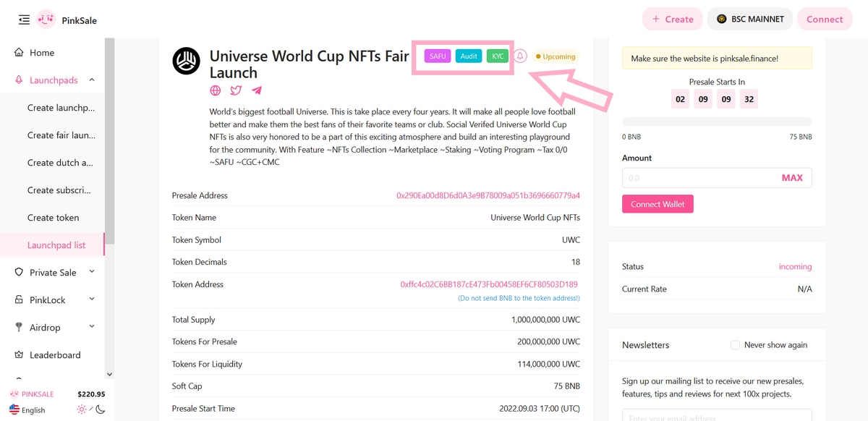Screen dimensions: 868x421
Task: Click the Home icon in sidebar
Action: click(x=20, y=53)
